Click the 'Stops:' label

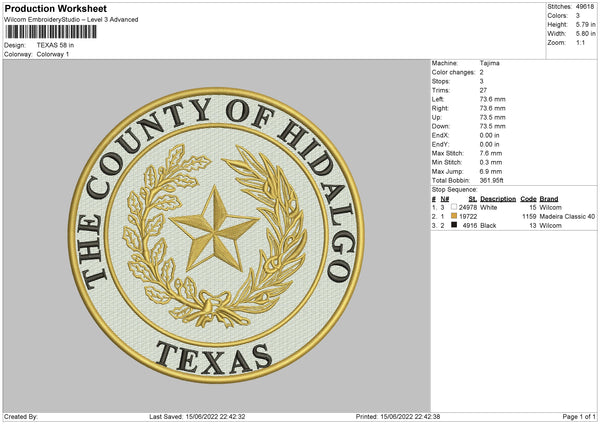click(440, 81)
